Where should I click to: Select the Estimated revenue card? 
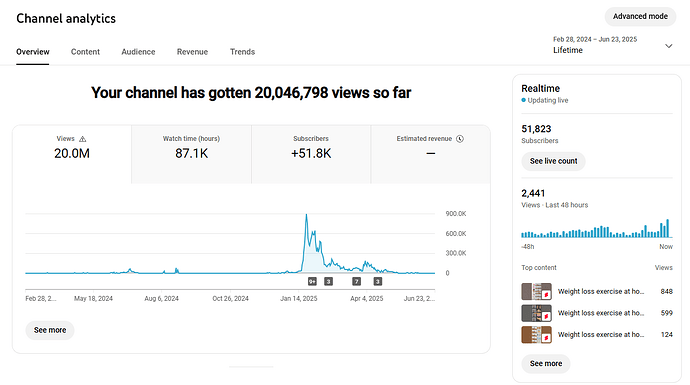point(431,154)
